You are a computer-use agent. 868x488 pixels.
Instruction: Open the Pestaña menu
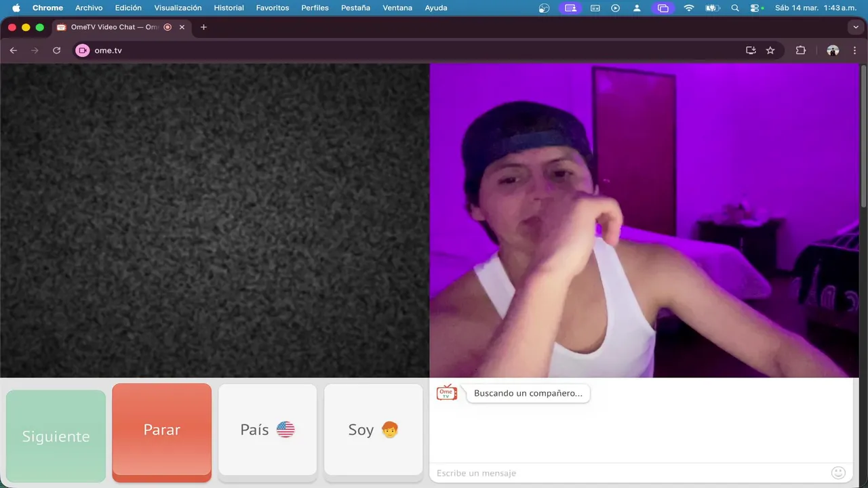[x=355, y=8]
